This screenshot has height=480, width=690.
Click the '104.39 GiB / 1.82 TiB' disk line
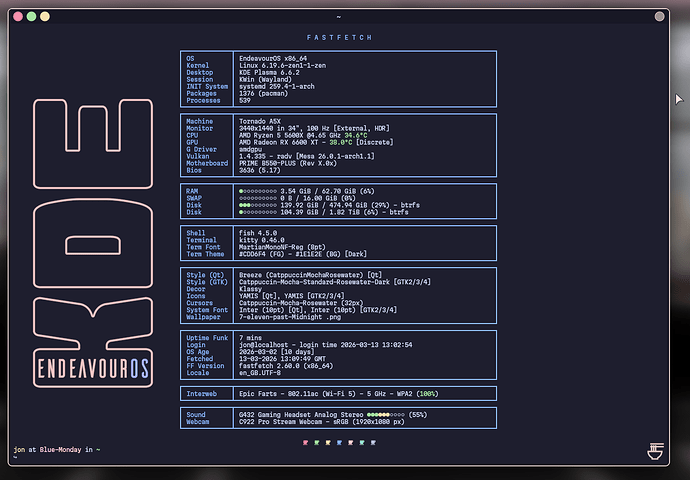coord(323,213)
